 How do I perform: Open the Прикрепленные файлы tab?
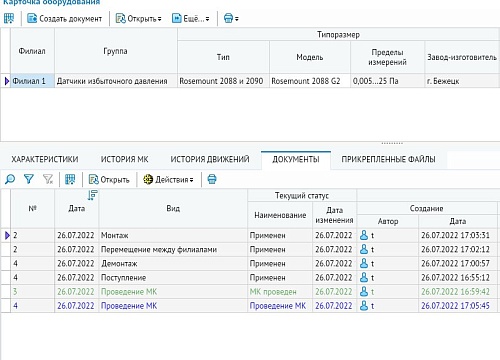click(388, 159)
